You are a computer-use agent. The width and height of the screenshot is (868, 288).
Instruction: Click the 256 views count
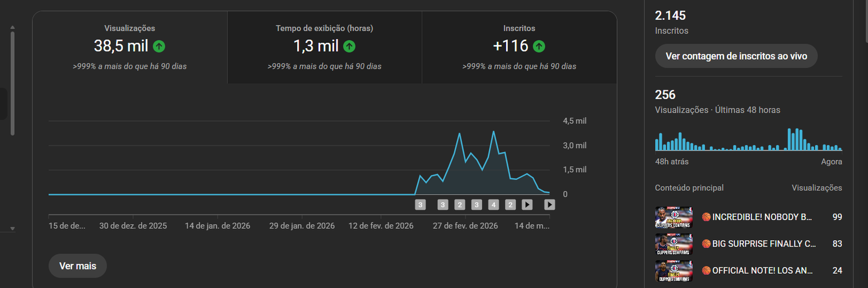[665, 95]
